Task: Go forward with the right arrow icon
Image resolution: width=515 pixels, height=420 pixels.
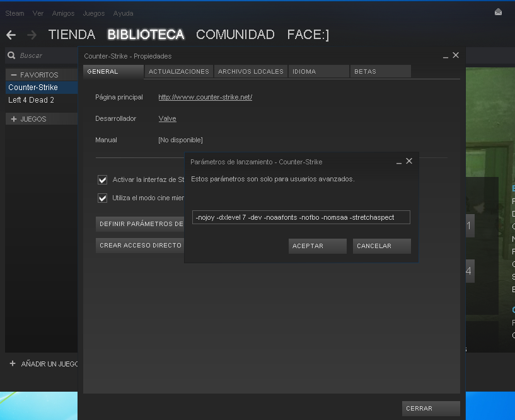Action: [x=32, y=35]
